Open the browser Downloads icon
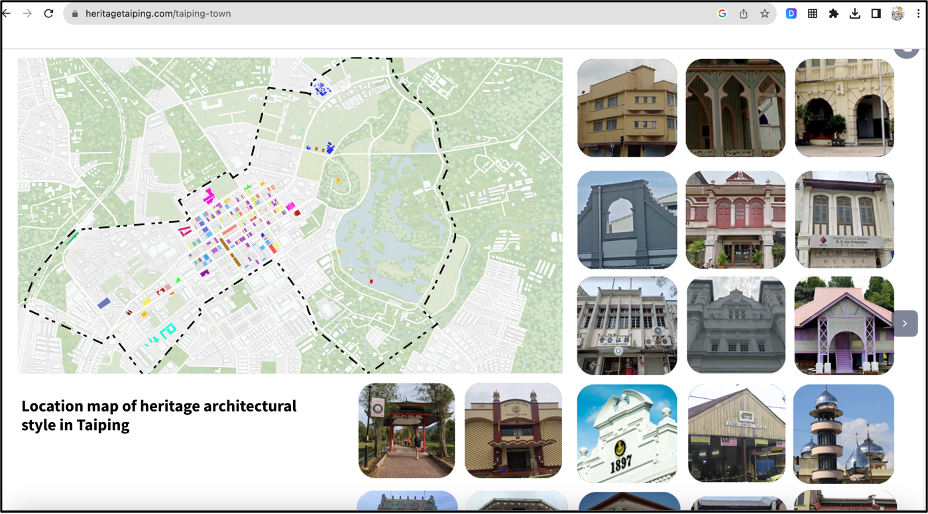 855,14
